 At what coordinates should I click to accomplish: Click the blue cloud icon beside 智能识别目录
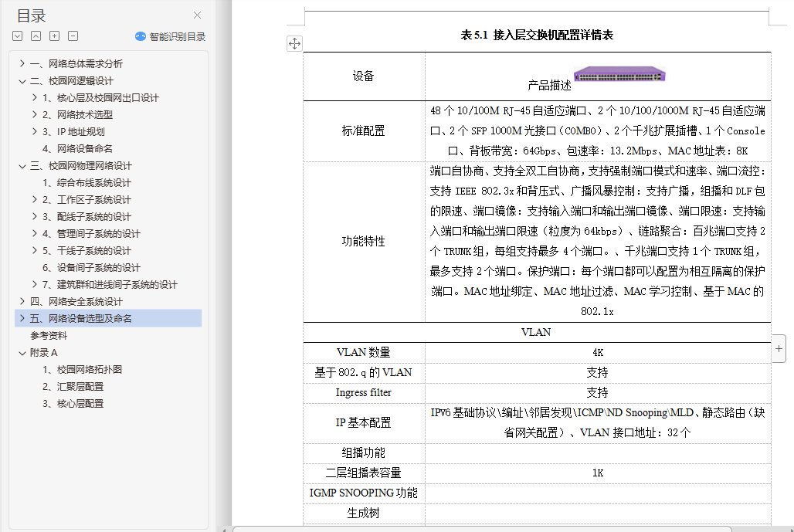141,36
